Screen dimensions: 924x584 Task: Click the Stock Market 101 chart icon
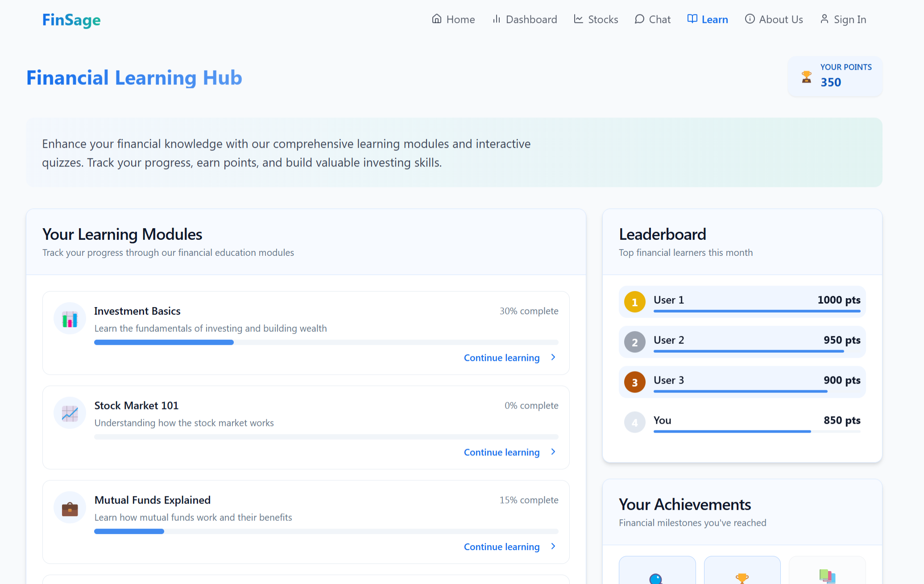pos(70,413)
